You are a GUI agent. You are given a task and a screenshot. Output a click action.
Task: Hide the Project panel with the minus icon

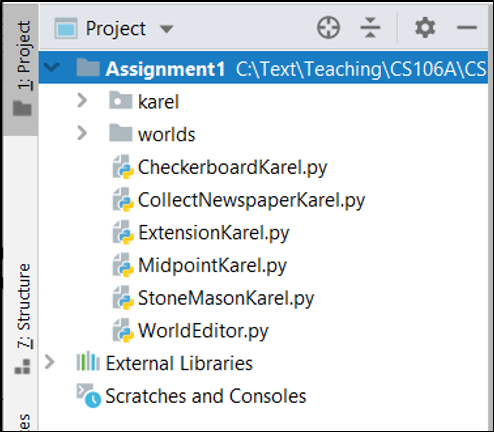point(467,27)
